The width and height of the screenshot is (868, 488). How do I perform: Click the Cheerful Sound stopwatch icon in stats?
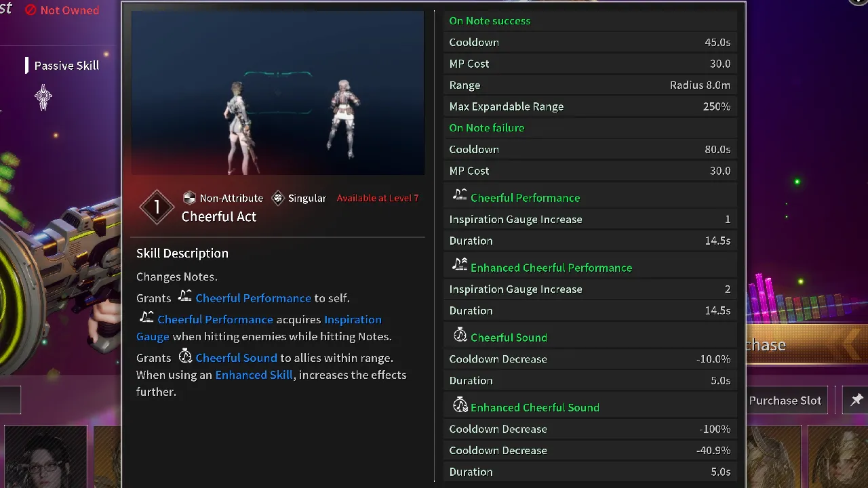(460, 336)
